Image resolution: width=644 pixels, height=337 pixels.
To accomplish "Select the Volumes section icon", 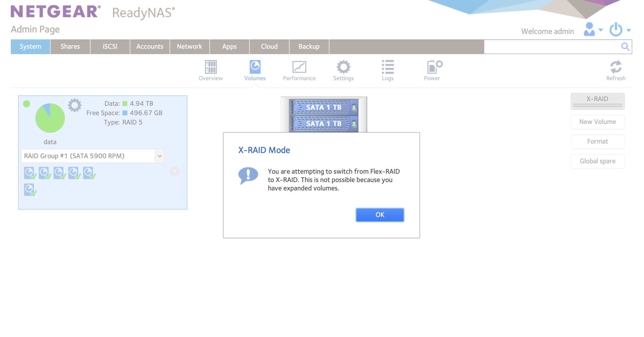I will [x=255, y=67].
